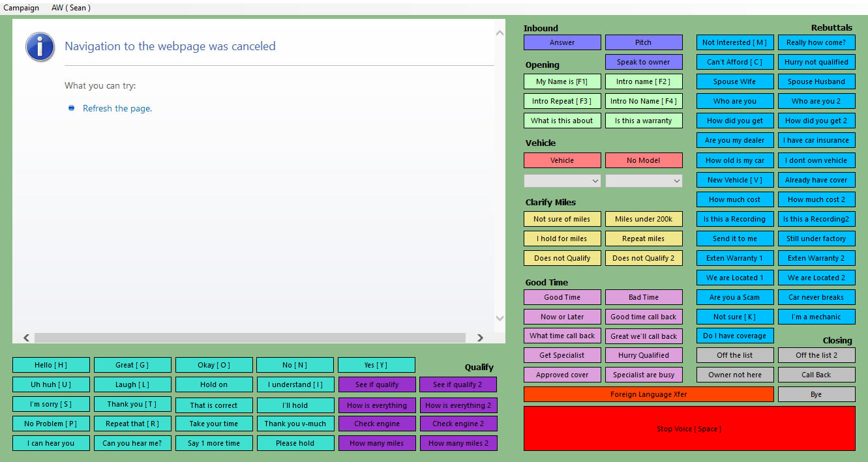The height and width of the screenshot is (462, 868).
Task: Open the AW ( Sean ) menu
Action: 71,8
